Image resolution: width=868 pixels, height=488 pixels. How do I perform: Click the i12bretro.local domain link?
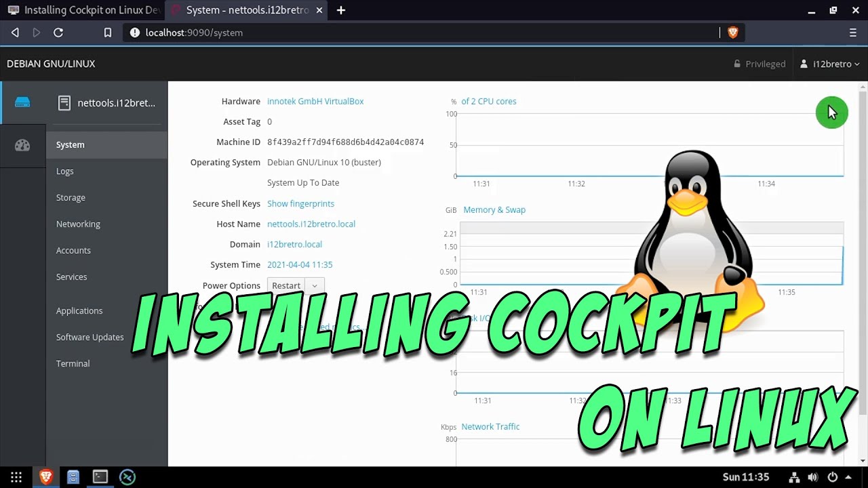(x=294, y=244)
